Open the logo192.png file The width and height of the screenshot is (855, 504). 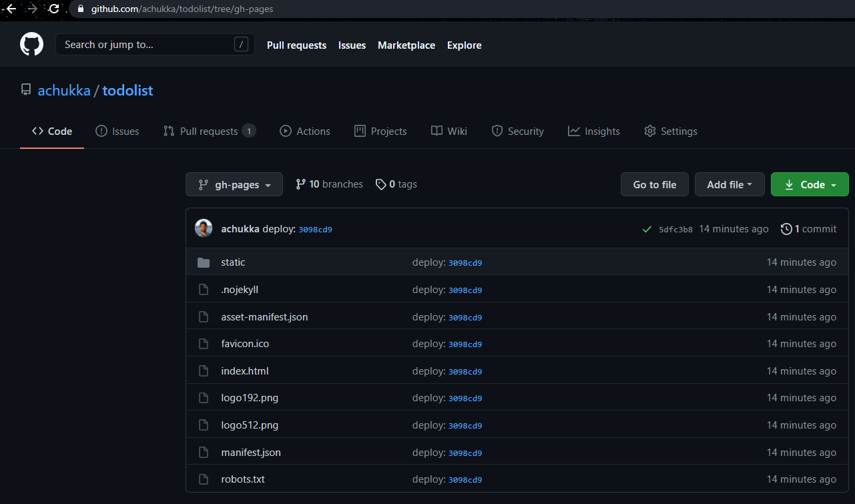[250, 398]
